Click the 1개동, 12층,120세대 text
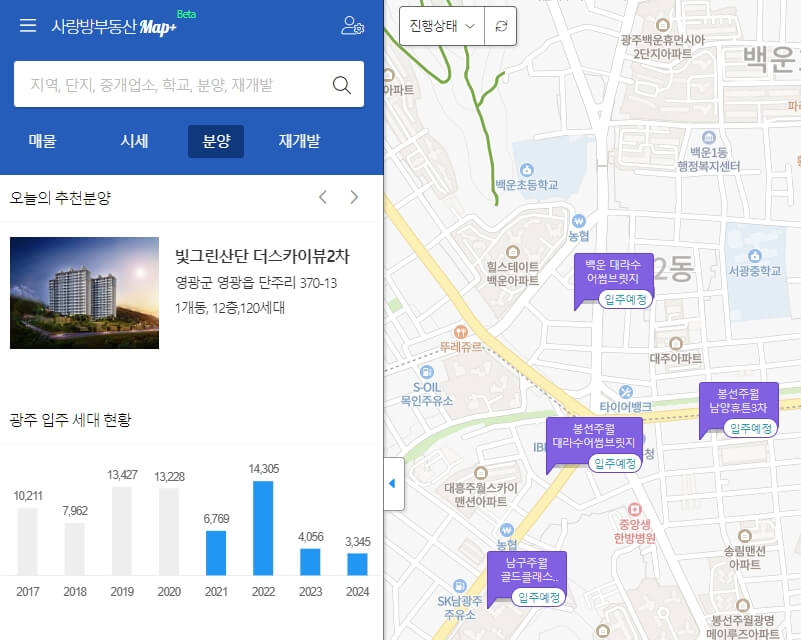Screen dimensions: 801x640 230,308
